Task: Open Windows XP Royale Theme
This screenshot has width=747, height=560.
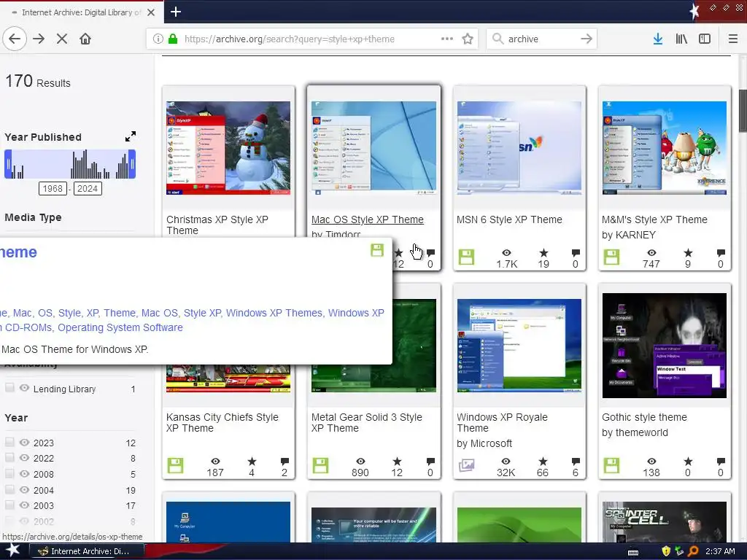Action: (502, 422)
